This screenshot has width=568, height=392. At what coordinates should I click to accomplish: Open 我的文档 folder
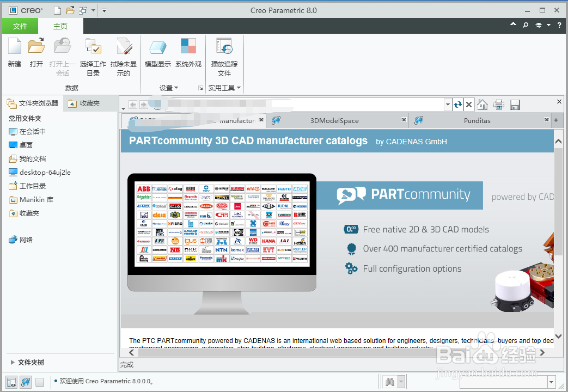(x=28, y=158)
